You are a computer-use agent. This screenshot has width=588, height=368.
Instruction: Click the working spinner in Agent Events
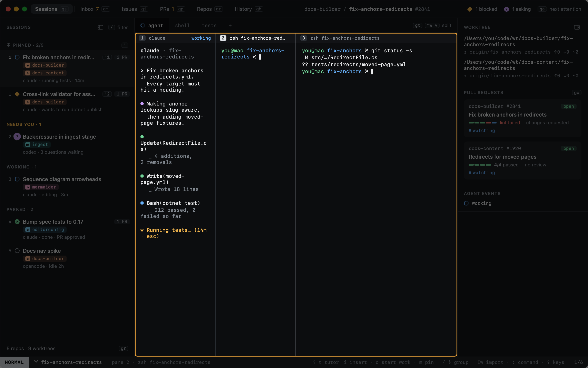[466, 203]
